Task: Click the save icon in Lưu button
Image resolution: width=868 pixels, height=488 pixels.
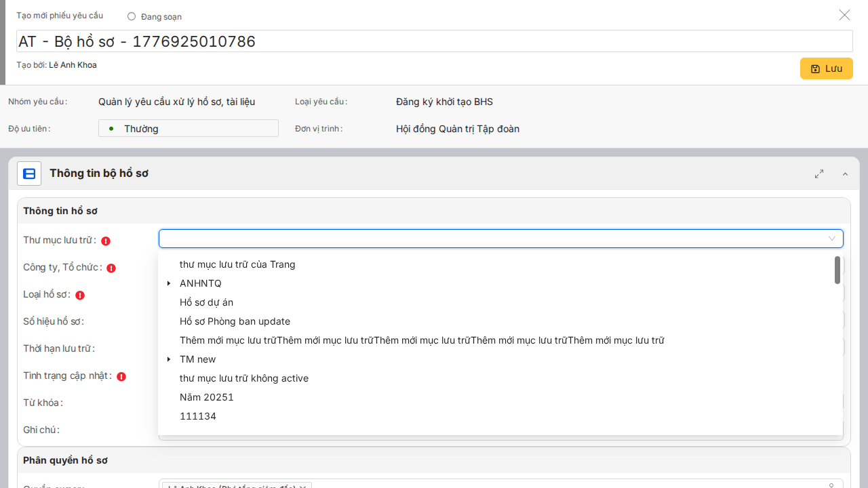Action: (815, 68)
